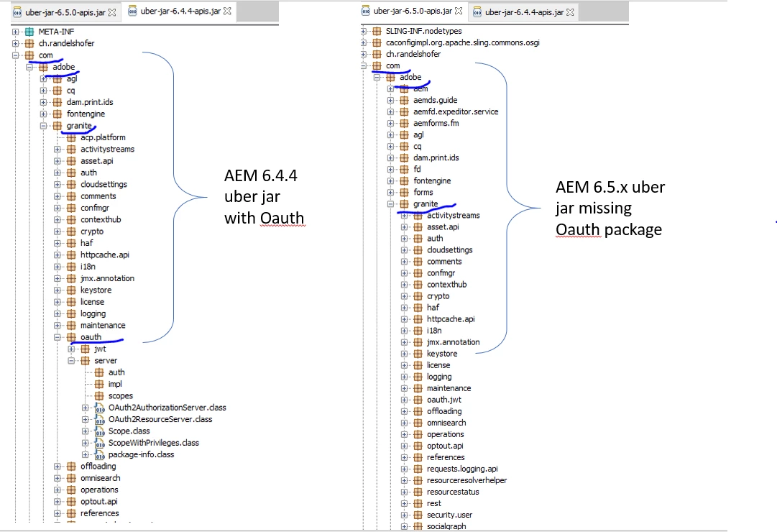Click the SLING-INF.nodetypes package icon
The width and height of the screenshot is (777, 532).
377,31
